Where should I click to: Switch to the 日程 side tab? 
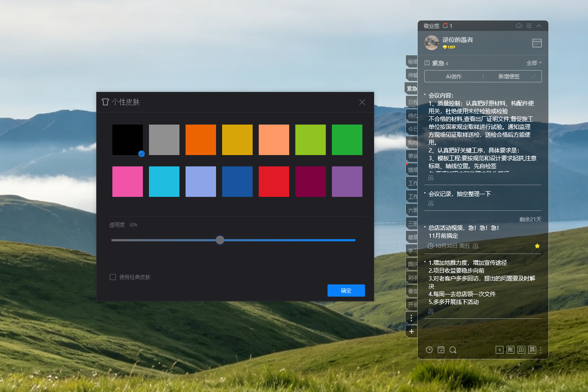click(x=412, y=102)
